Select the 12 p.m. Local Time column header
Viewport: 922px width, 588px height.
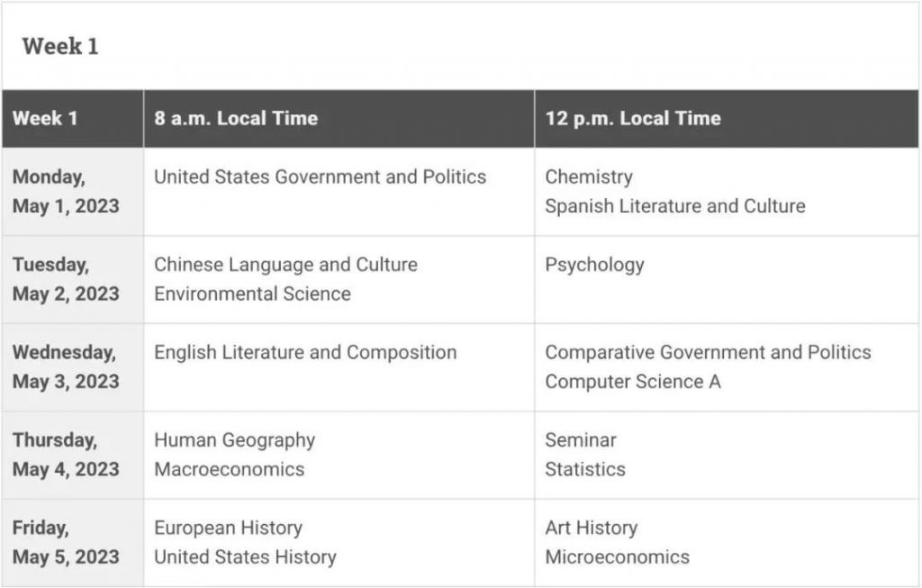coord(633,118)
